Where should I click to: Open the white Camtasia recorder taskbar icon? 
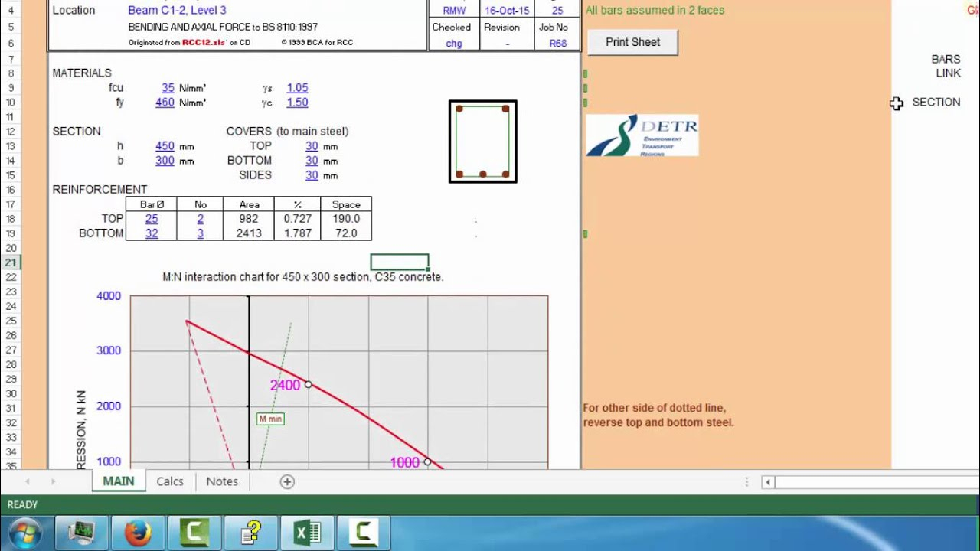pyautogui.click(x=364, y=533)
